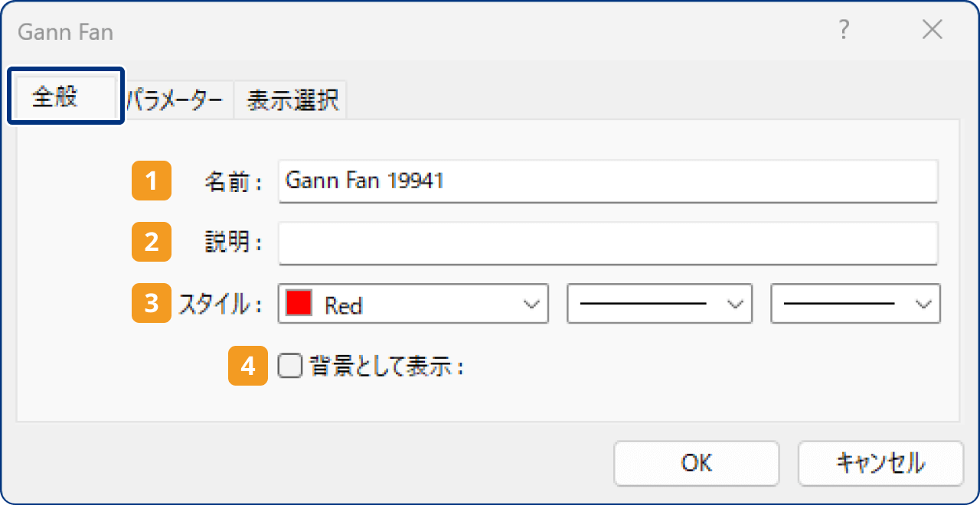This screenshot has width=980, height=505.
Task: Click the red color swatch
Action: (299, 303)
